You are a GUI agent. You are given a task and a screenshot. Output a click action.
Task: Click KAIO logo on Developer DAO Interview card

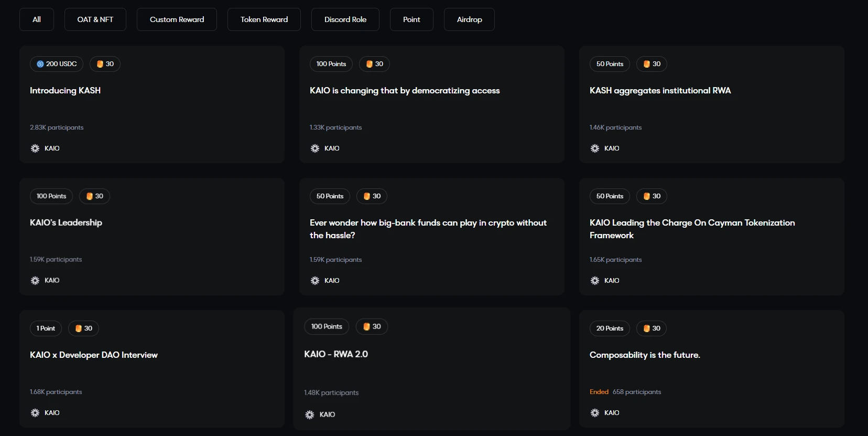point(35,413)
